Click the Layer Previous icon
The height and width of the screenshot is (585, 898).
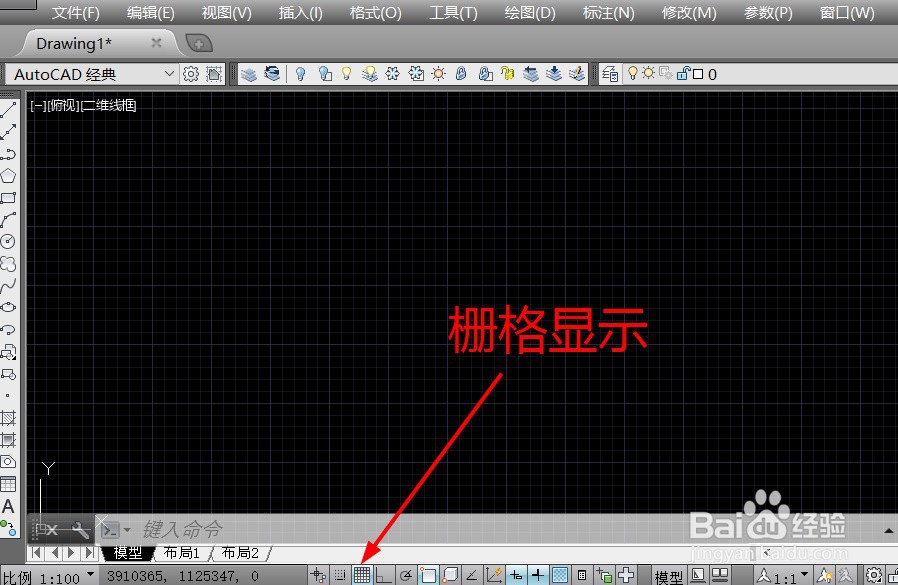pos(272,74)
